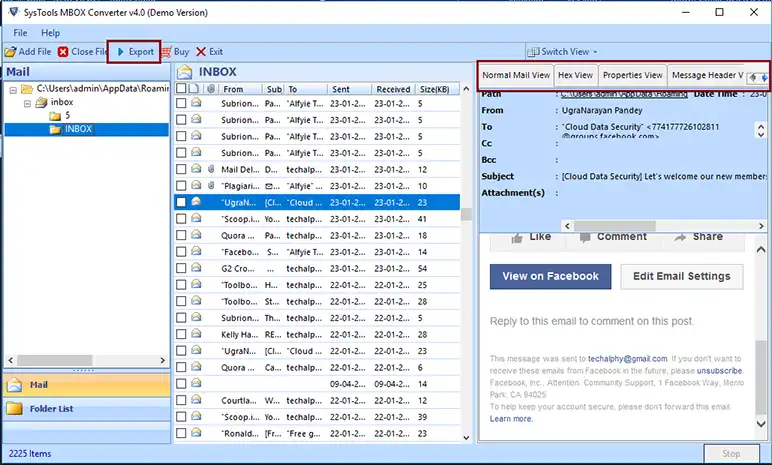Image resolution: width=772 pixels, height=465 pixels.
Task: Check the 'Ronald... email row checkbox
Action: pos(181,433)
